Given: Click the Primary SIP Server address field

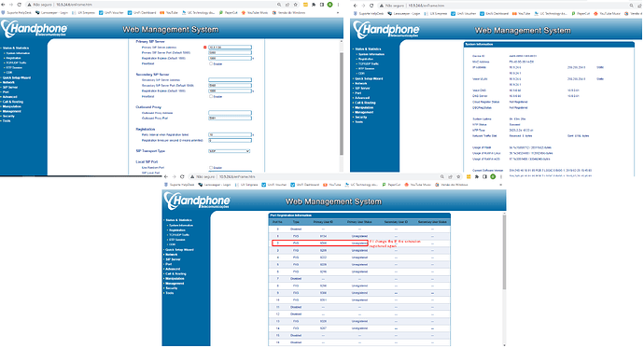Looking at the screenshot, I should pyautogui.click(x=230, y=48).
